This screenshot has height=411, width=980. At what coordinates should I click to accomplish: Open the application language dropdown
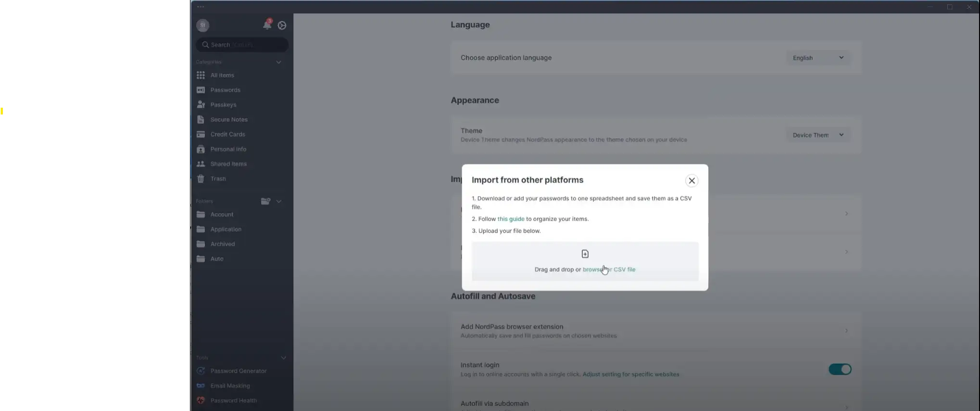tap(818, 58)
